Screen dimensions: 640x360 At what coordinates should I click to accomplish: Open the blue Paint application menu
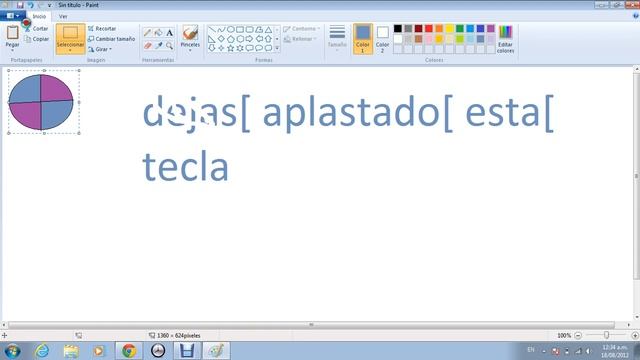click(13, 16)
